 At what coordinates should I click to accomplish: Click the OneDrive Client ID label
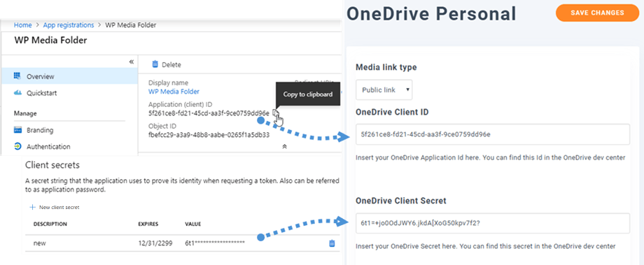point(392,112)
